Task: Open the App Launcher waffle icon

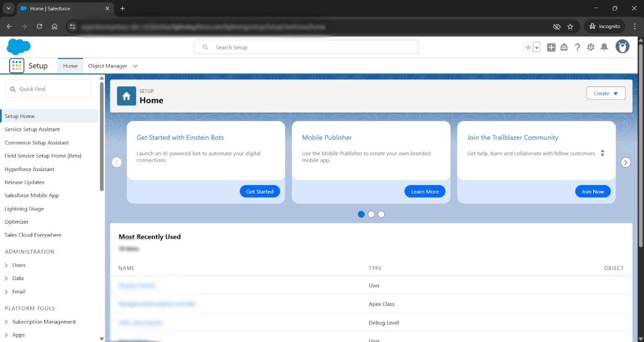Action: coord(16,65)
